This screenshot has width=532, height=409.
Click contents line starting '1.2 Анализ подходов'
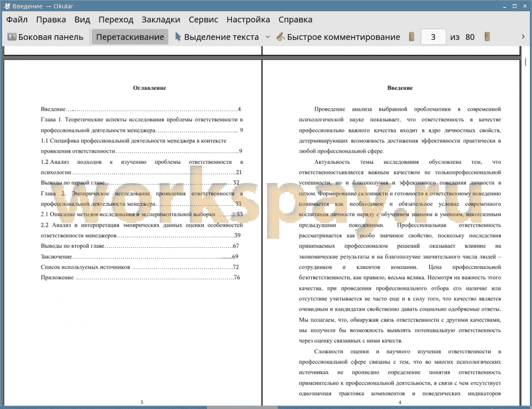click(x=142, y=162)
